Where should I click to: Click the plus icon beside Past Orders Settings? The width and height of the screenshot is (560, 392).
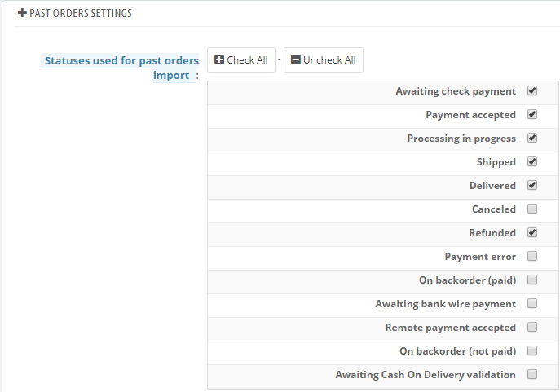22,13
